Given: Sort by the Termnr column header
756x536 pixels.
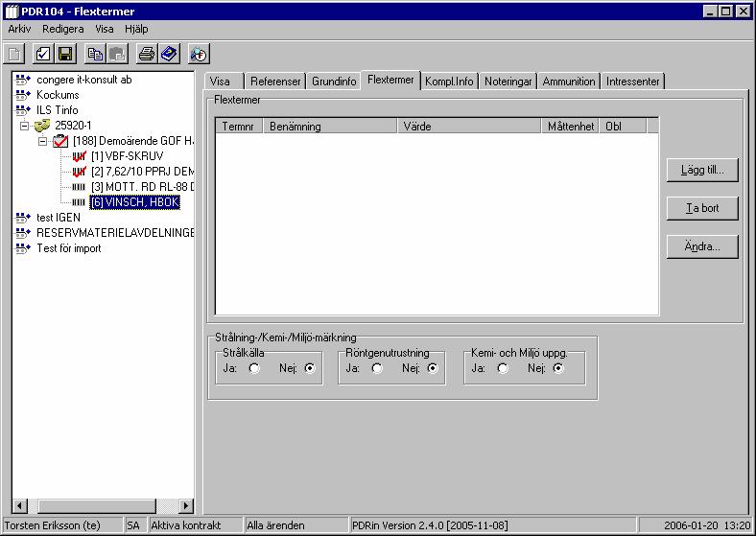Looking at the screenshot, I should click(x=239, y=127).
